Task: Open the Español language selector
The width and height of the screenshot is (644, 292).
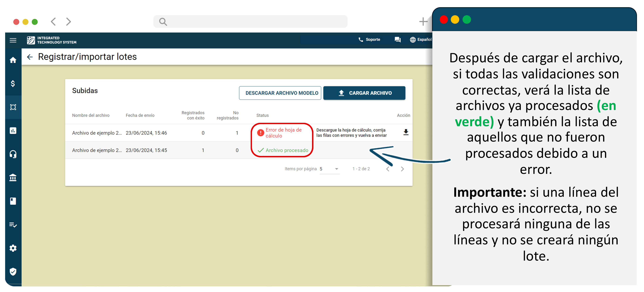Action: pyautogui.click(x=421, y=40)
